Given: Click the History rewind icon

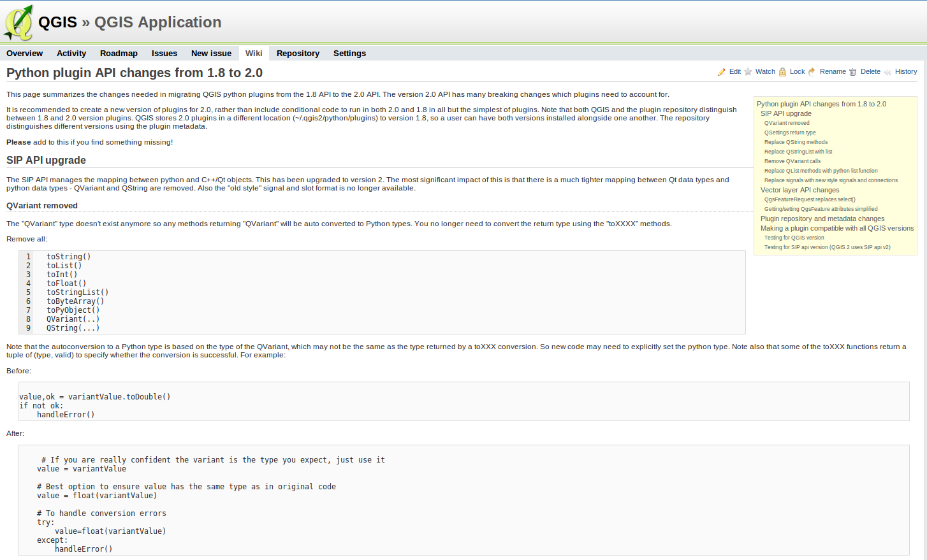Looking at the screenshot, I should [887, 72].
